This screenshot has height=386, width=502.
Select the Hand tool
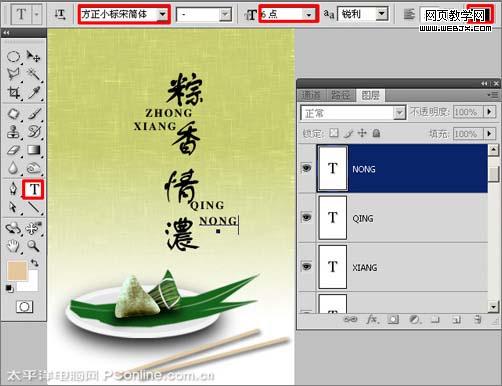pos(13,246)
